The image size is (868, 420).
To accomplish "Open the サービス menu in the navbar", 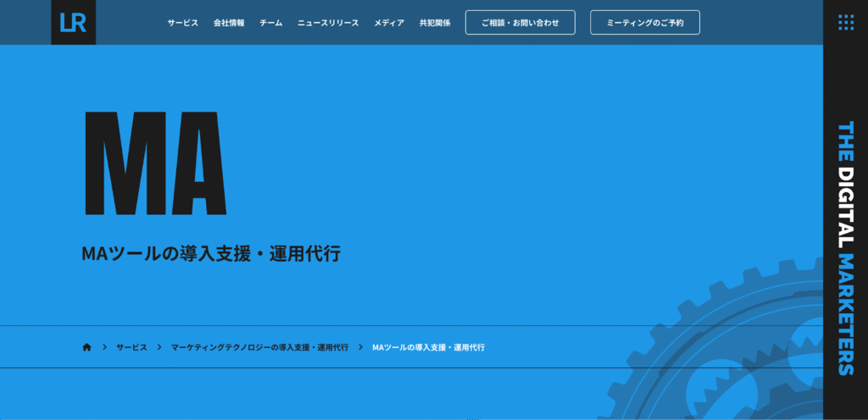I will pos(182,23).
